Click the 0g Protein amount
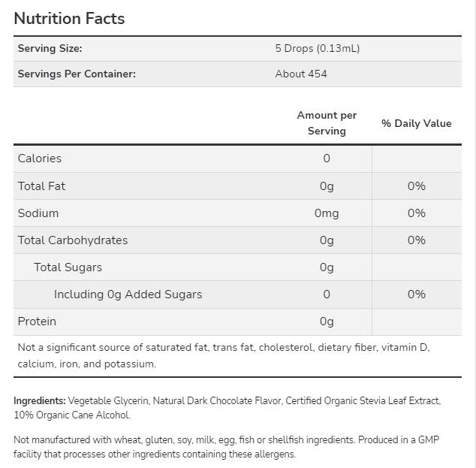Viewport: 476px width, 468px height. pos(327,322)
